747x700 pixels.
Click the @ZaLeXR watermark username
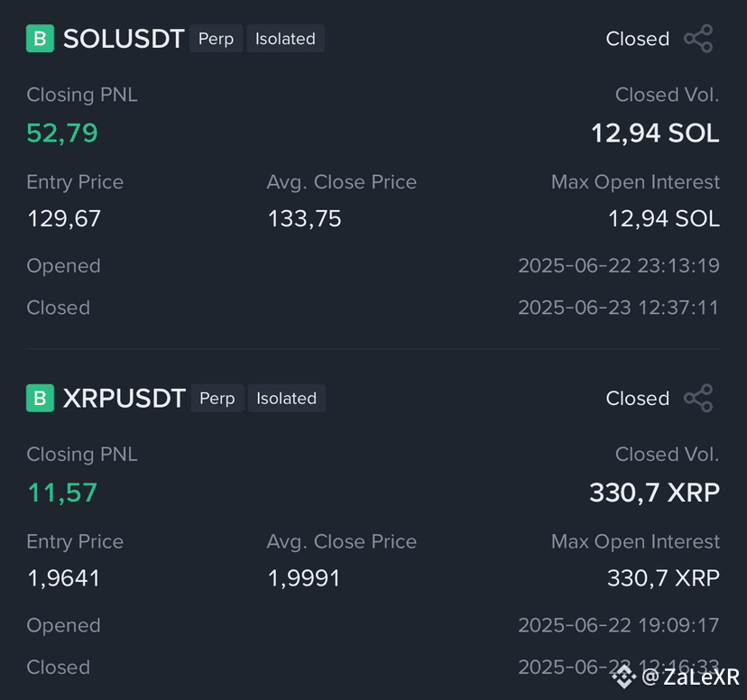690,677
